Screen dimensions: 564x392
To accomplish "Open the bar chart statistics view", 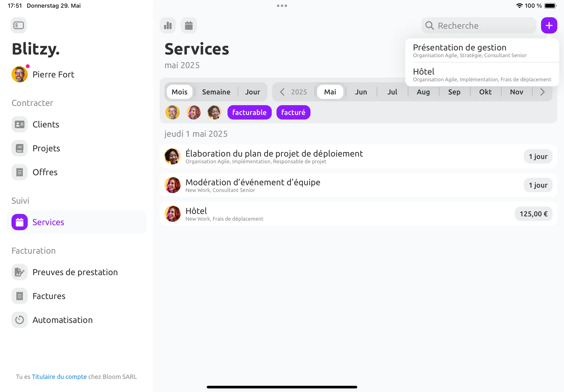I will tap(168, 25).
